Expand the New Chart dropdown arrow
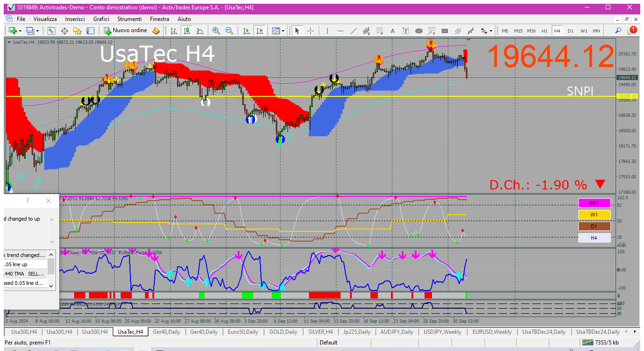 (20, 31)
